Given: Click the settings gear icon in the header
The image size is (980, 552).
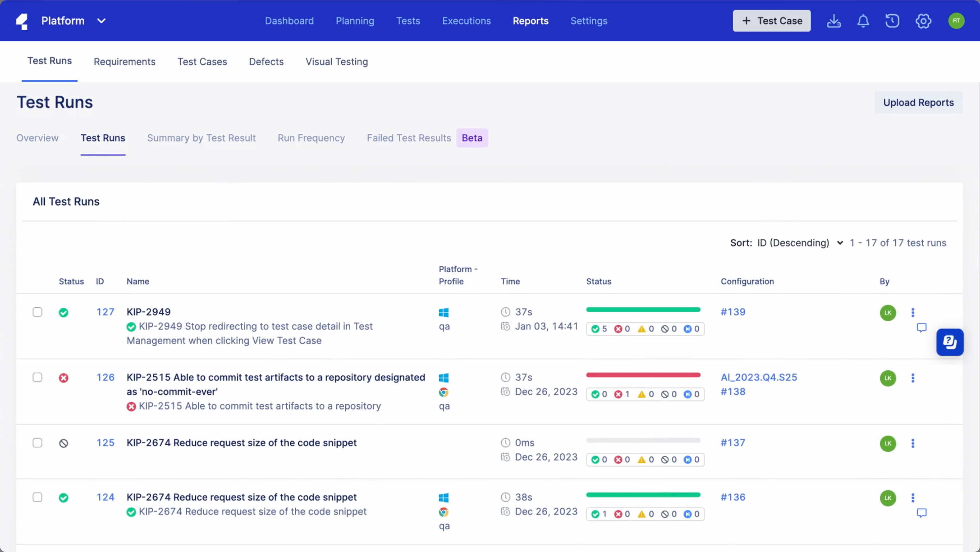Looking at the screenshot, I should (x=923, y=21).
